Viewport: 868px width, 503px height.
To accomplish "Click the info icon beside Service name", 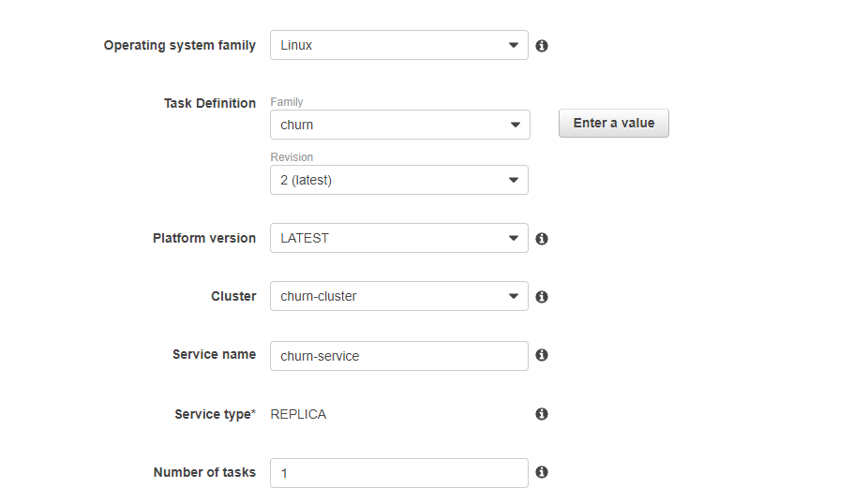I will coord(542,355).
